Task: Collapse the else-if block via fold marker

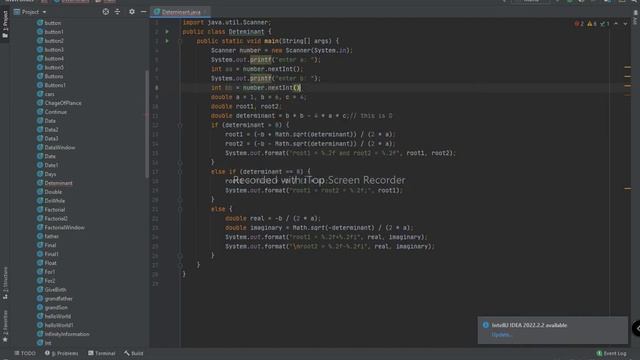Action: 180,172
